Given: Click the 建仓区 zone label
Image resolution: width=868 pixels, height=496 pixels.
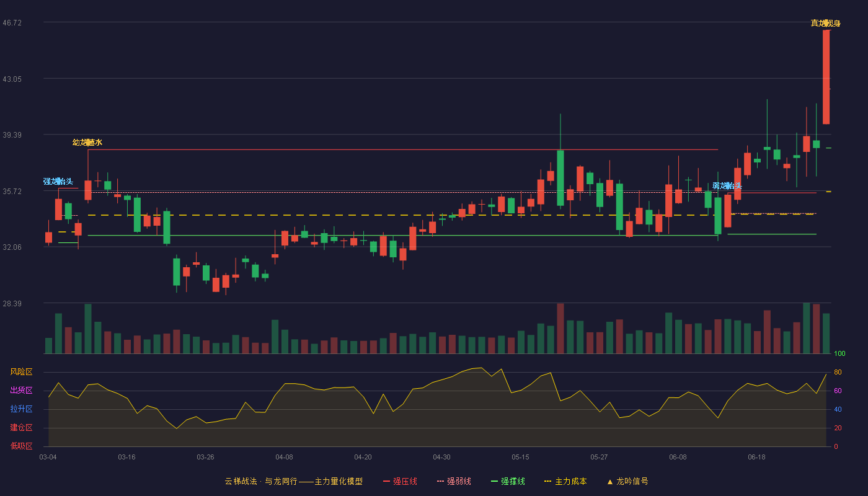Looking at the screenshot, I should pos(22,428).
